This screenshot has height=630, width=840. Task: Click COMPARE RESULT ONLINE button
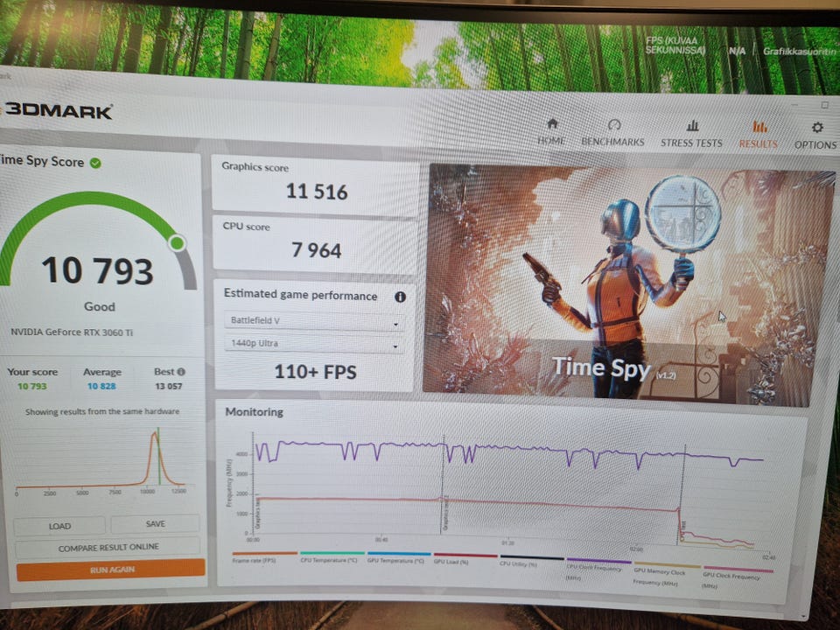tap(108, 547)
